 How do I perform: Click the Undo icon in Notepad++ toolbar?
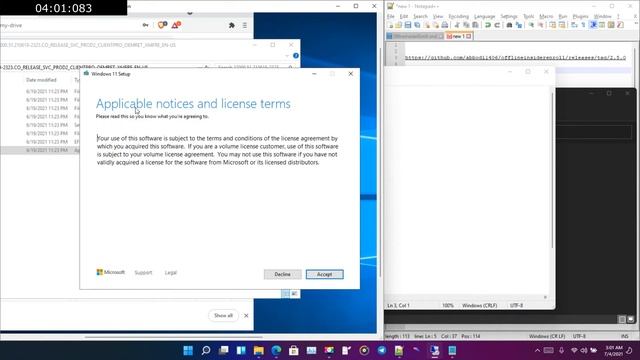coord(488,25)
